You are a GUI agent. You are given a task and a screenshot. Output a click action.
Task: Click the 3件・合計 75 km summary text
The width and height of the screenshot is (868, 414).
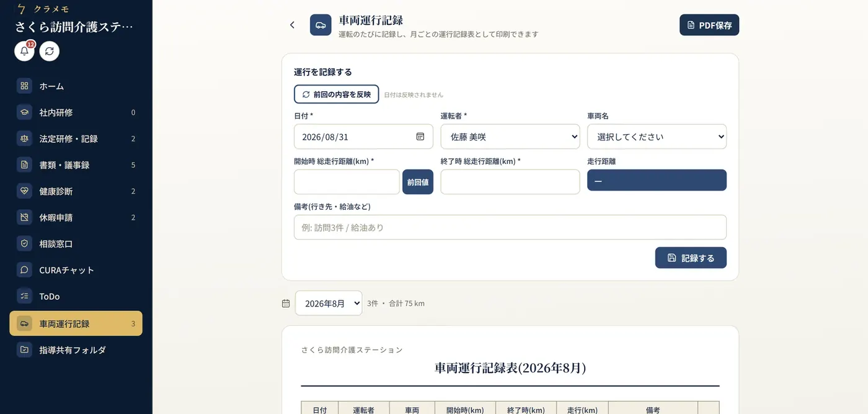[396, 304]
